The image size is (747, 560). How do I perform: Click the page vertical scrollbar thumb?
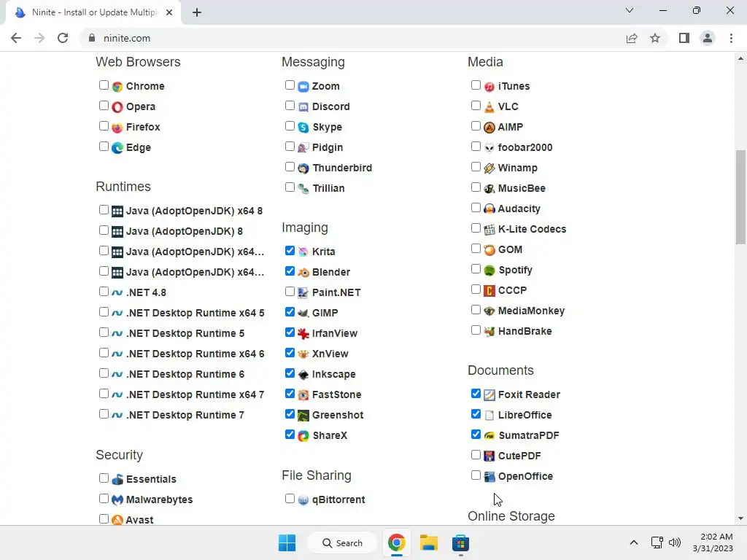740,197
